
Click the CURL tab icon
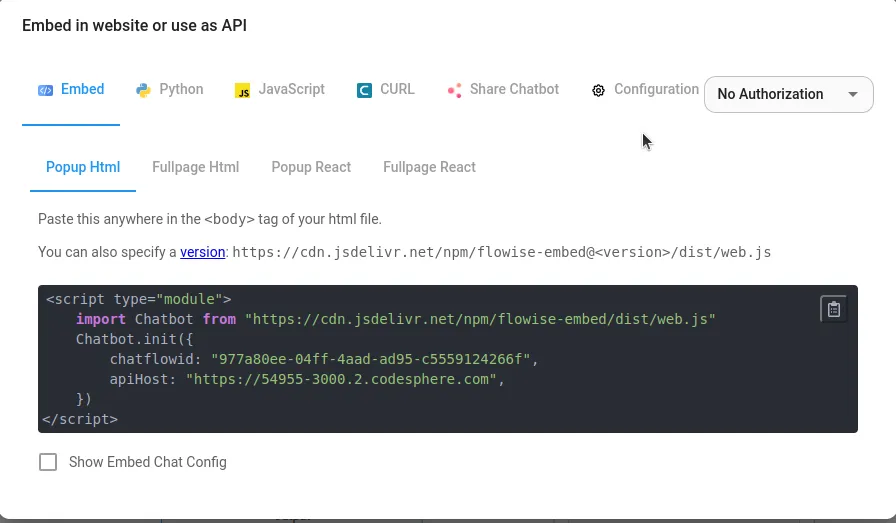[x=364, y=90]
